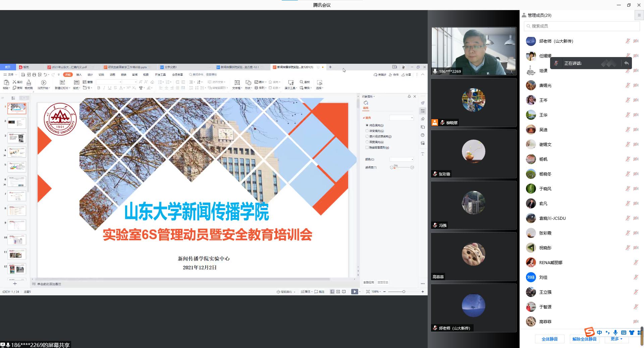Click the muted microphone icon beside 唐锡光
The height and width of the screenshot is (348, 644).
pyautogui.click(x=628, y=85)
